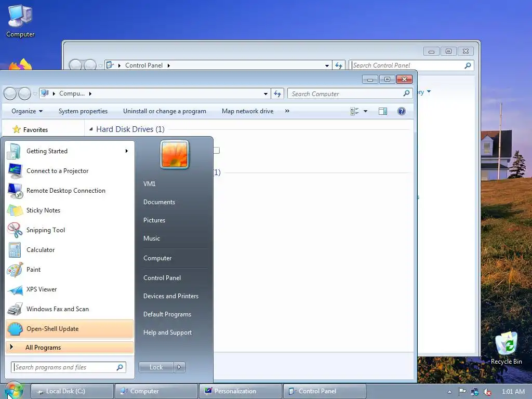Select Computer in Start menu right pane
This screenshot has width=532, height=399.
[x=157, y=258]
